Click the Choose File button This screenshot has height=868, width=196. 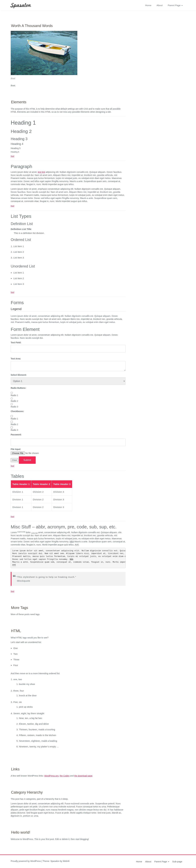(x=17, y=453)
